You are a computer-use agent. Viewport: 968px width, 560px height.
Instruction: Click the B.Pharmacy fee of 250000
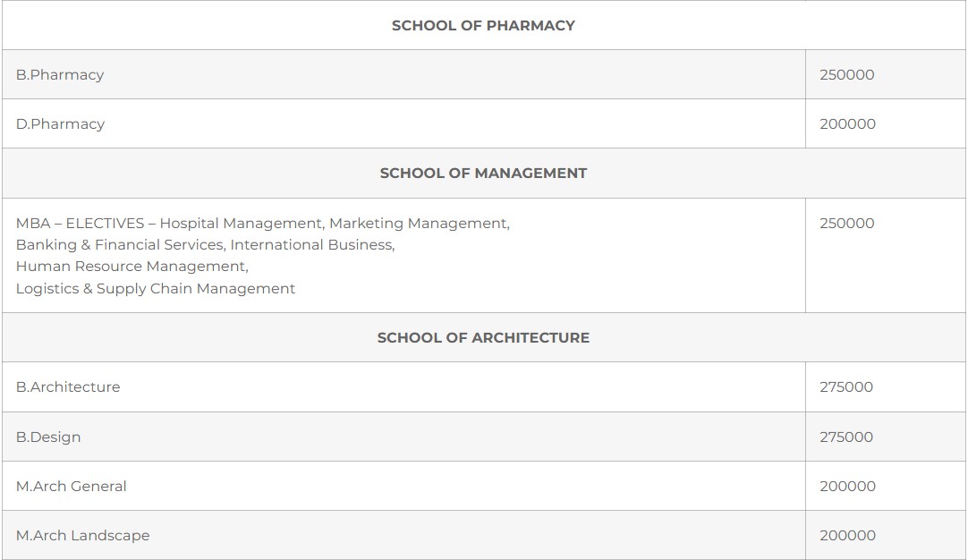tap(846, 75)
